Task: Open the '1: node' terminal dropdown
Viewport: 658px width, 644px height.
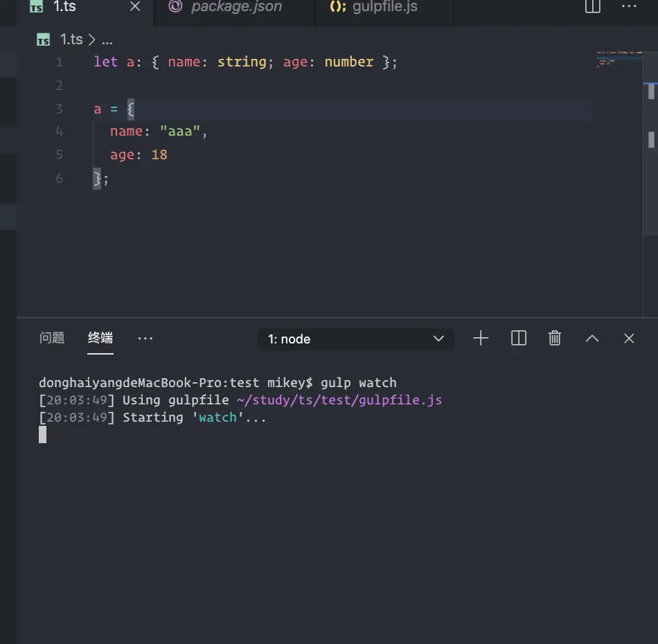Action: click(x=356, y=339)
